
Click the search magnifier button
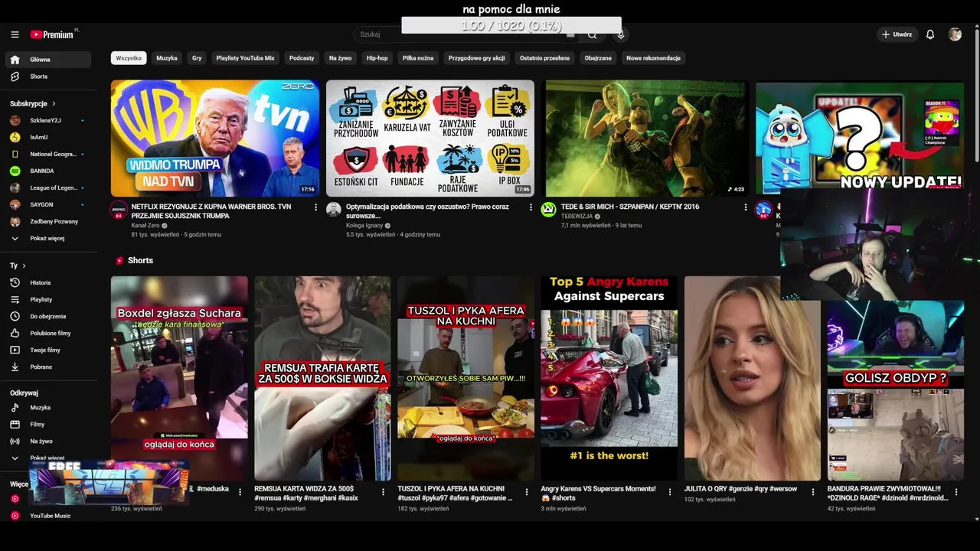click(x=593, y=34)
